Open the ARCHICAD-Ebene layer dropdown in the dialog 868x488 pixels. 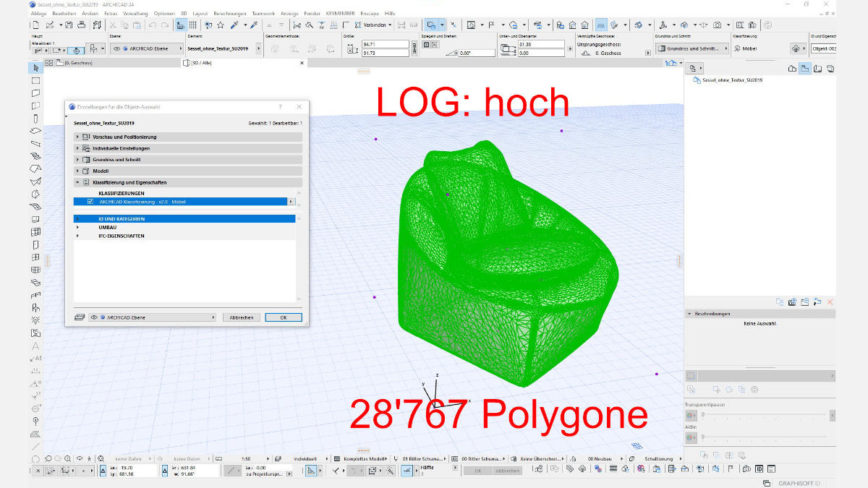tap(153, 317)
